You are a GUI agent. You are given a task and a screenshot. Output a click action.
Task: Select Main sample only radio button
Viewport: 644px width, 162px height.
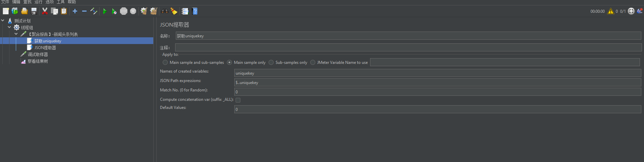click(x=229, y=63)
